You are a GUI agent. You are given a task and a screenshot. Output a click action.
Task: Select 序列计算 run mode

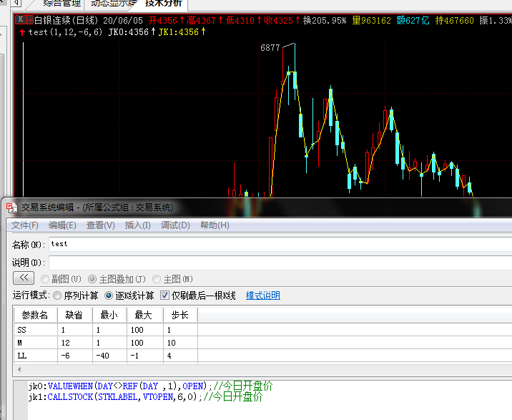click(57, 296)
